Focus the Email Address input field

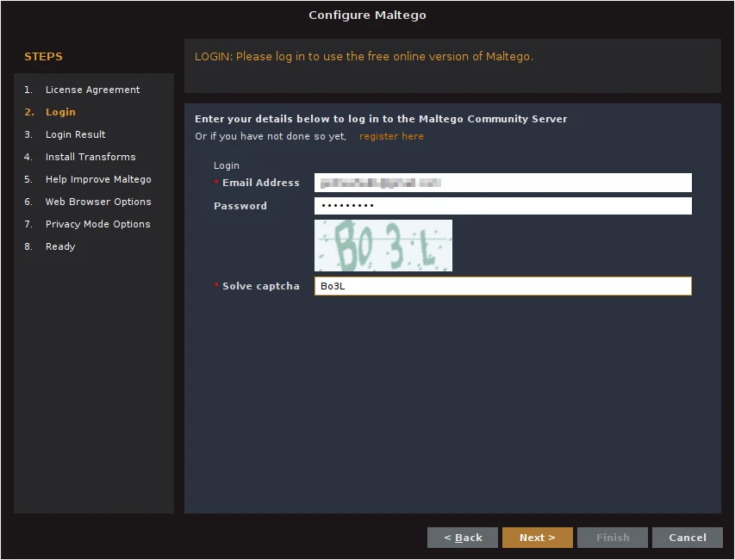coord(502,183)
